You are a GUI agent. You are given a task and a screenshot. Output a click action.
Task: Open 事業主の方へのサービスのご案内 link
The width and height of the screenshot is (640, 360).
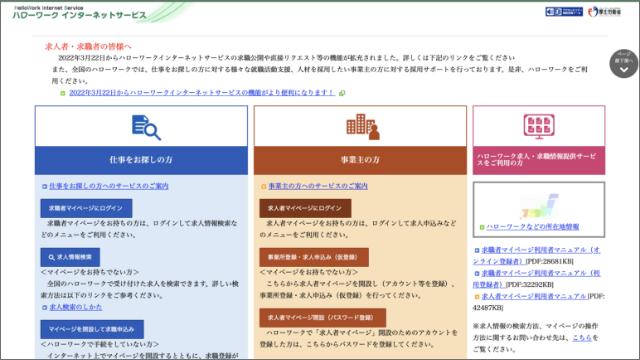point(318,186)
